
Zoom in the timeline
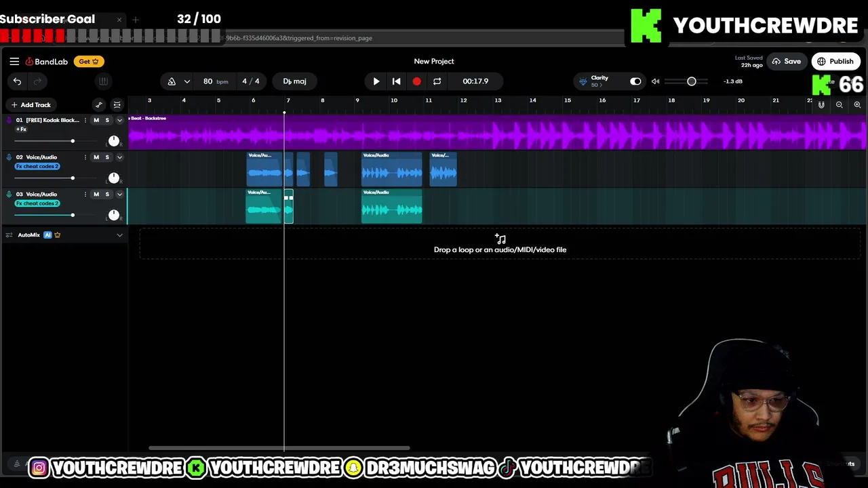(x=857, y=104)
